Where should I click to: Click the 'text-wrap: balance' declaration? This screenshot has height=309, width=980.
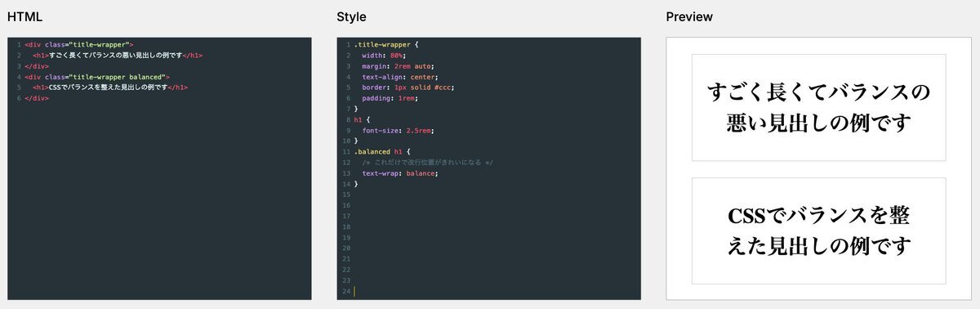click(x=400, y=172)
